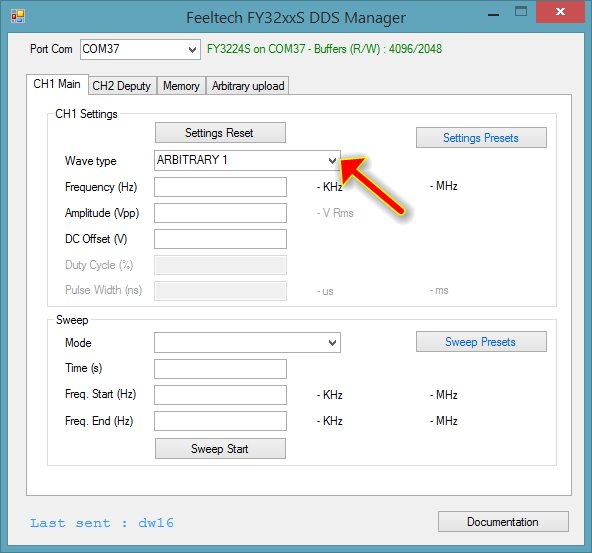The height and width of the screenshot is (553, 592).
Task: Open the Arbitrary upload tab
Action: [x=248, y=86]
